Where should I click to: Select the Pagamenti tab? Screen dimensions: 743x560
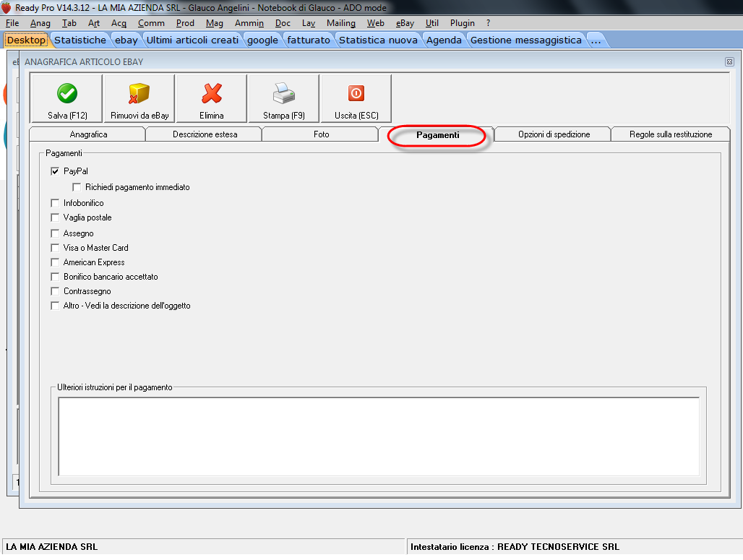(x=437, y=135)
